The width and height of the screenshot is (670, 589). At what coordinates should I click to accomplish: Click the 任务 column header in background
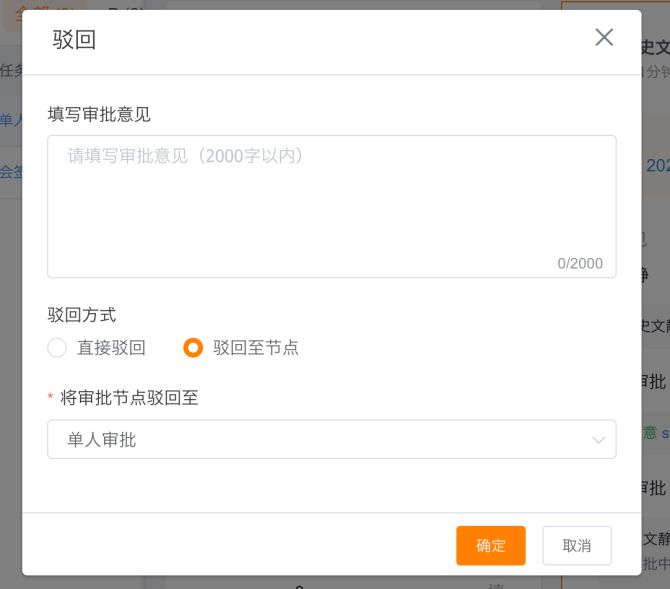coord(11,70)
